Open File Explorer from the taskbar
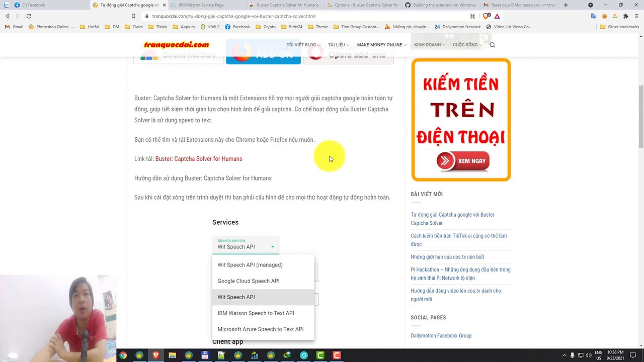This screenshot has height=362, width=644. tap(172, 355)
